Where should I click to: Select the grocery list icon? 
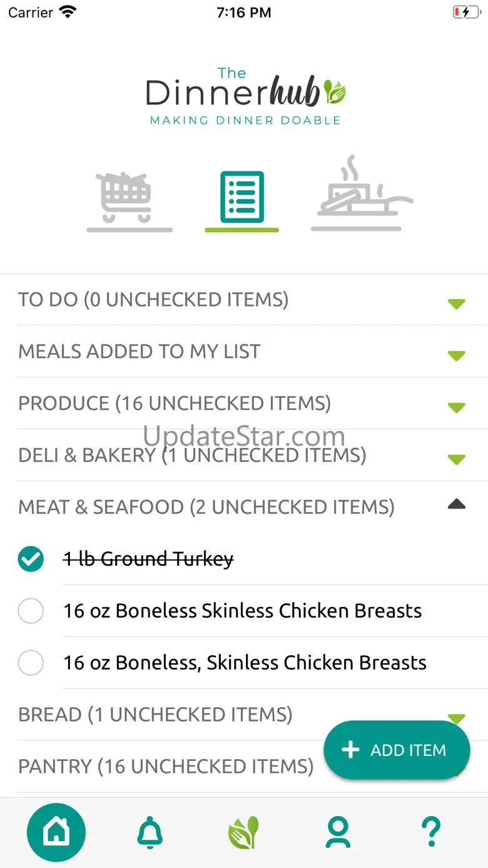[x=241, y=197]
